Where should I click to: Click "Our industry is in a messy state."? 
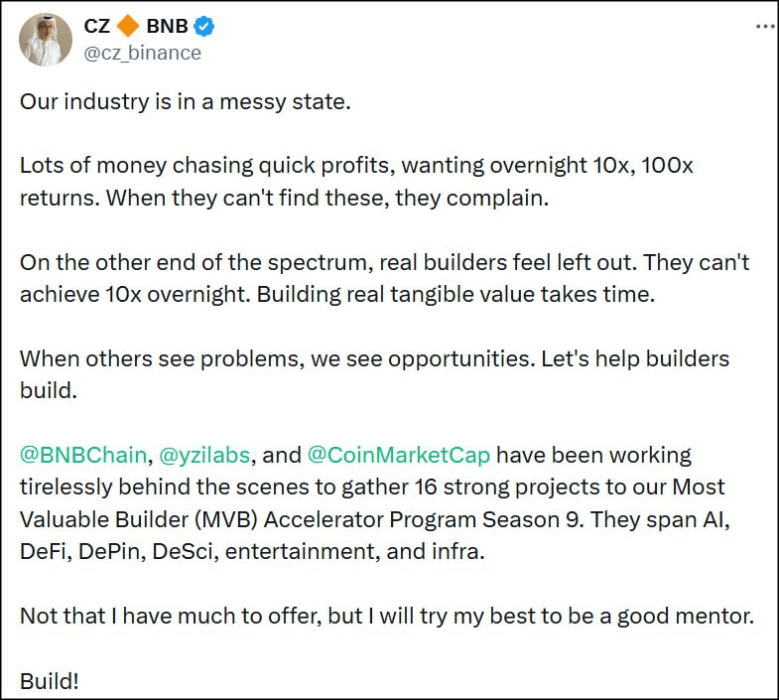click(x=186, y=103)
